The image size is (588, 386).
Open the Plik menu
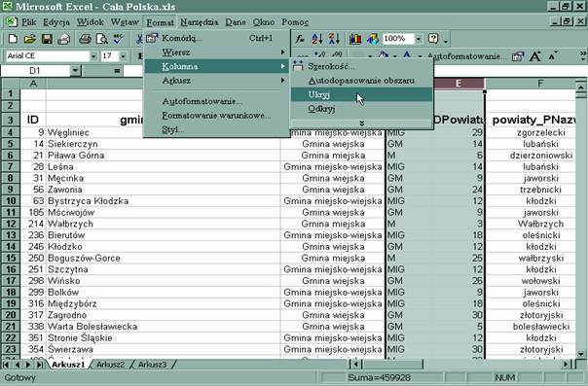(28, 22)
